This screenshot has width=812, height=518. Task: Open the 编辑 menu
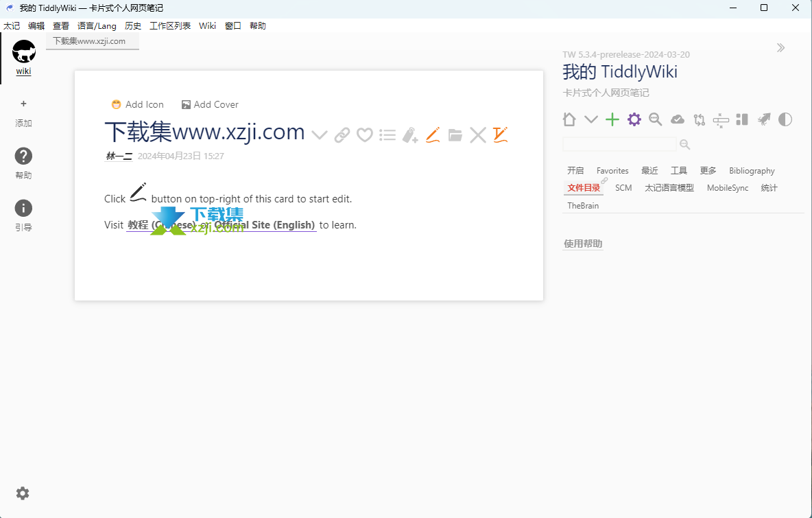pyautogui.click(x=36, y=26)
